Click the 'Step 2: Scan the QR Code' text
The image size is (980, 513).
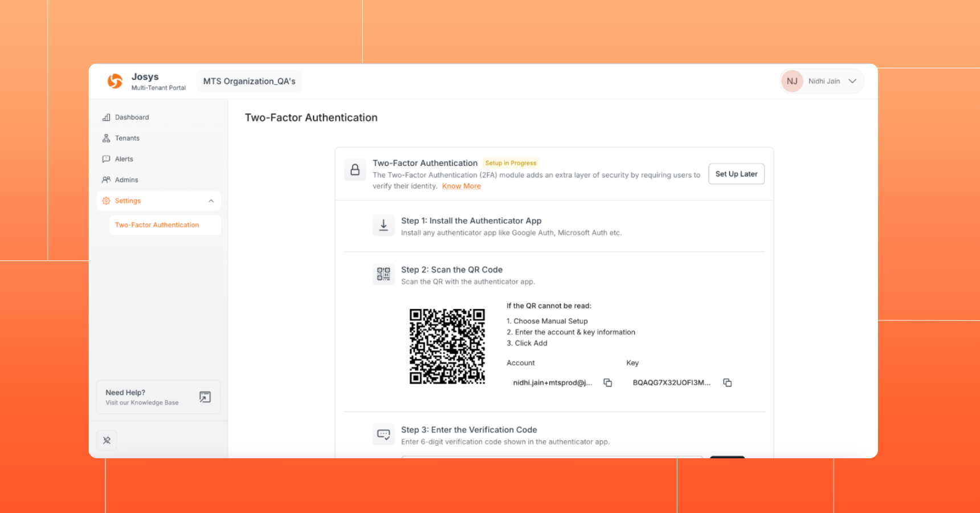point(452,270)
